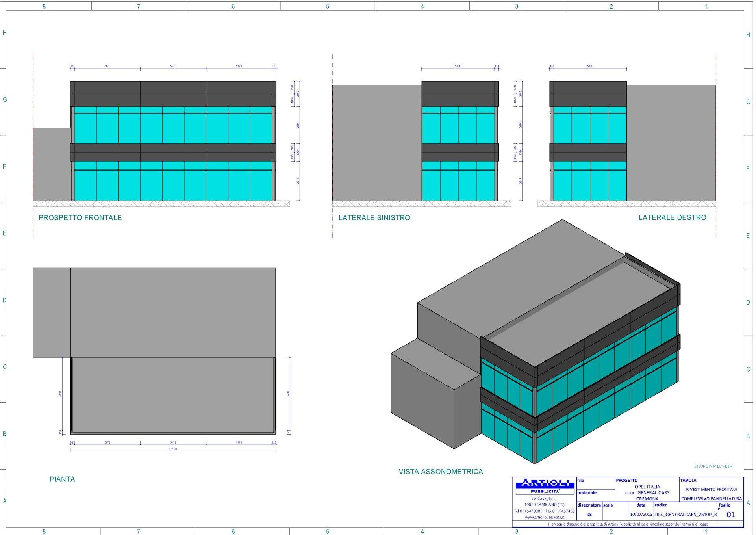Select the PIANTA plan view label

point(62,479)
